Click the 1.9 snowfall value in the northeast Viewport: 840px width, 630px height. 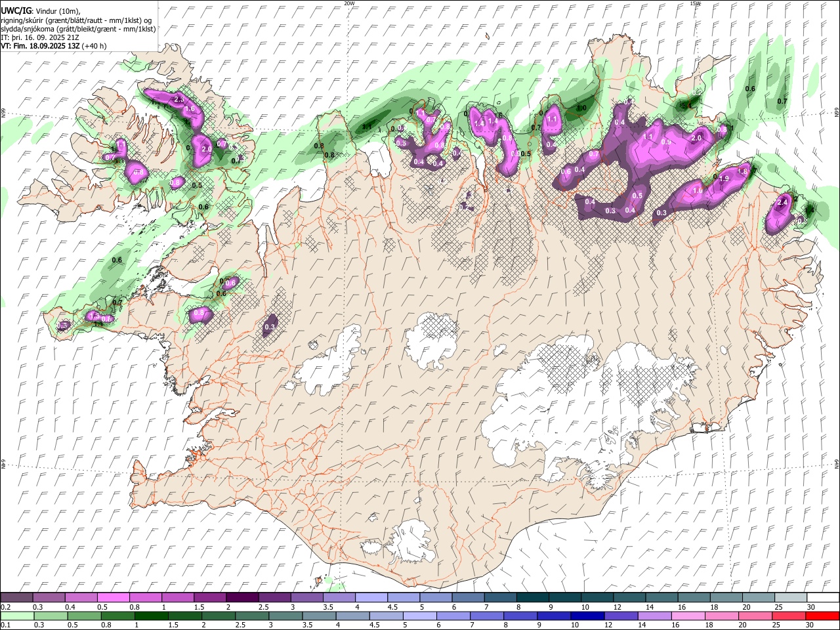pos(724,178)
